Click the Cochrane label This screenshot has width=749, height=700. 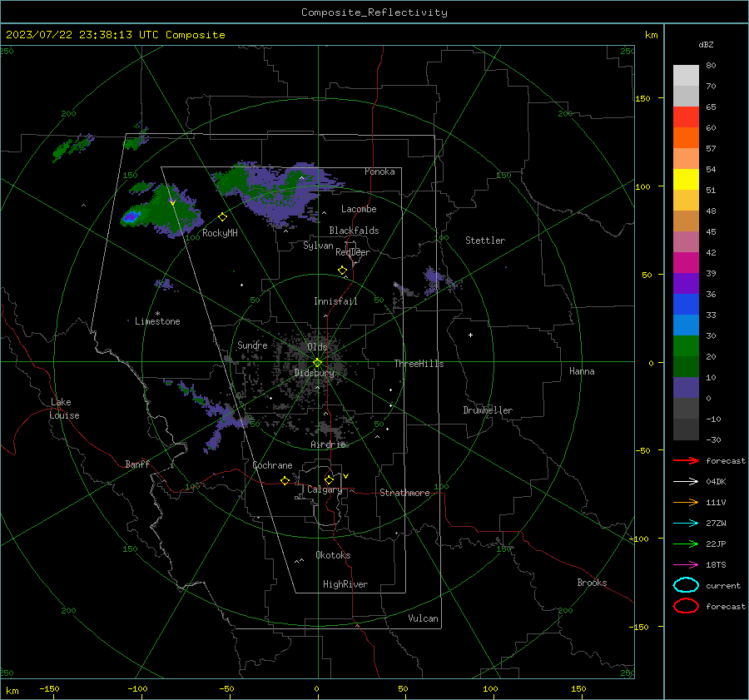[272, 465]
